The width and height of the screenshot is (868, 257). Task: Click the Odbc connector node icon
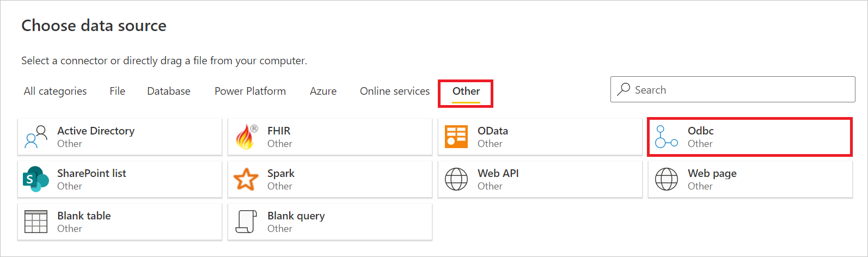pyautogui.click(x=666, y=137)
